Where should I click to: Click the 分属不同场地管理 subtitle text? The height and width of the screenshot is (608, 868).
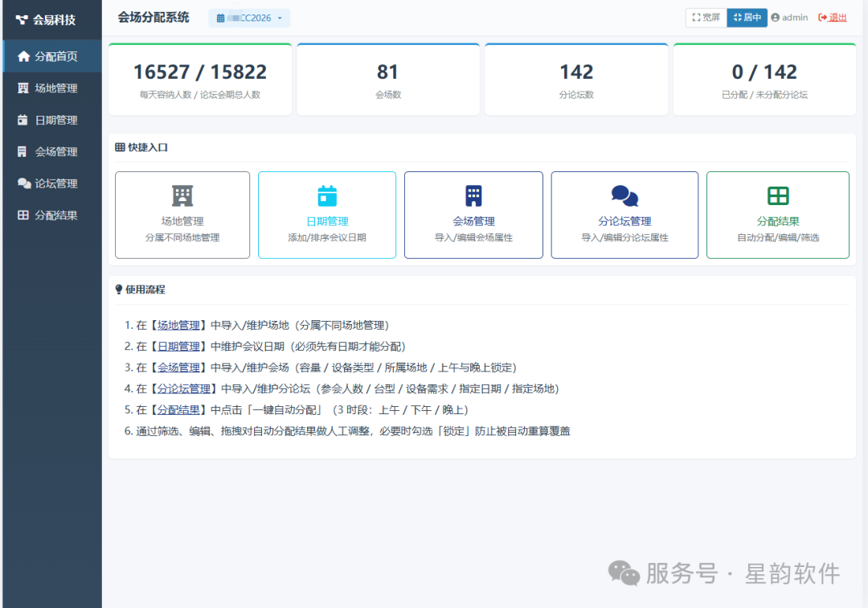point(182,237)
